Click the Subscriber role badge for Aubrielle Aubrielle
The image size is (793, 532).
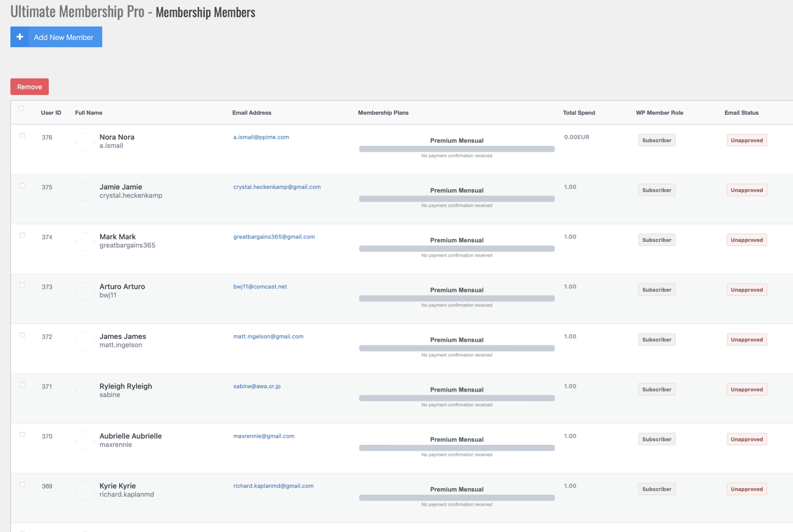[x=657, y=439]
